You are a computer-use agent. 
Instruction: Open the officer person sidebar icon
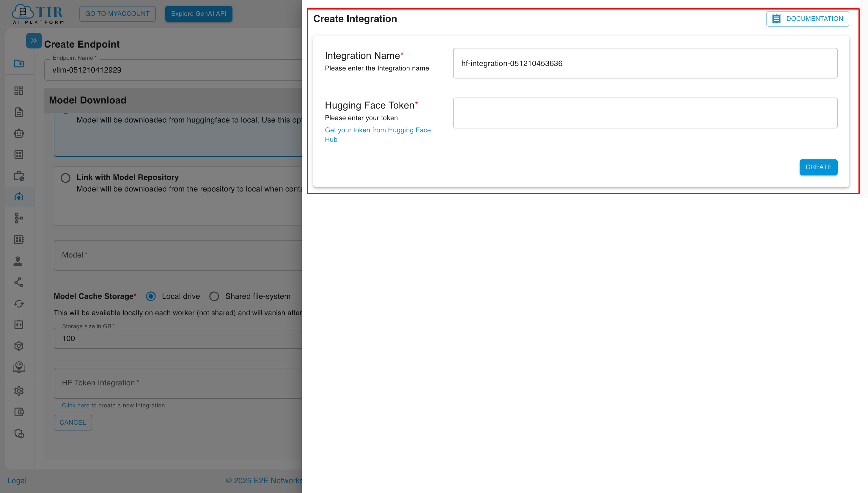tap(18, 261)
